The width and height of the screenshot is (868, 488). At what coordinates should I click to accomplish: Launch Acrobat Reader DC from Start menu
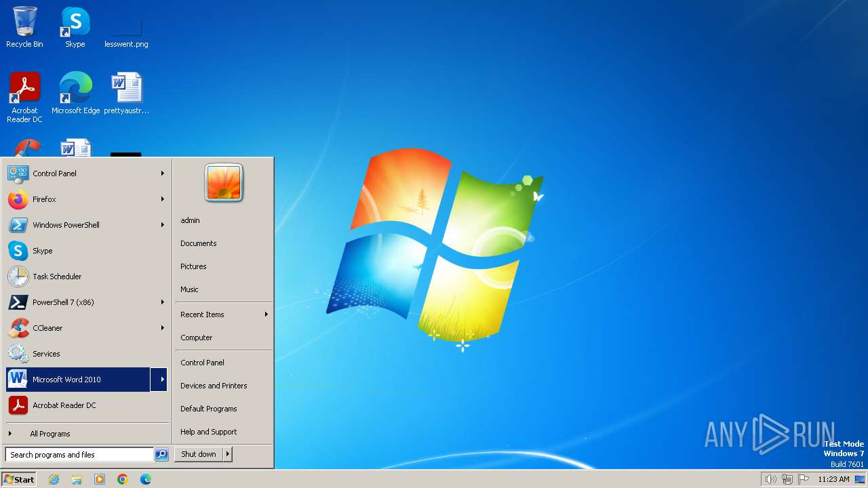tap(85, 405)
